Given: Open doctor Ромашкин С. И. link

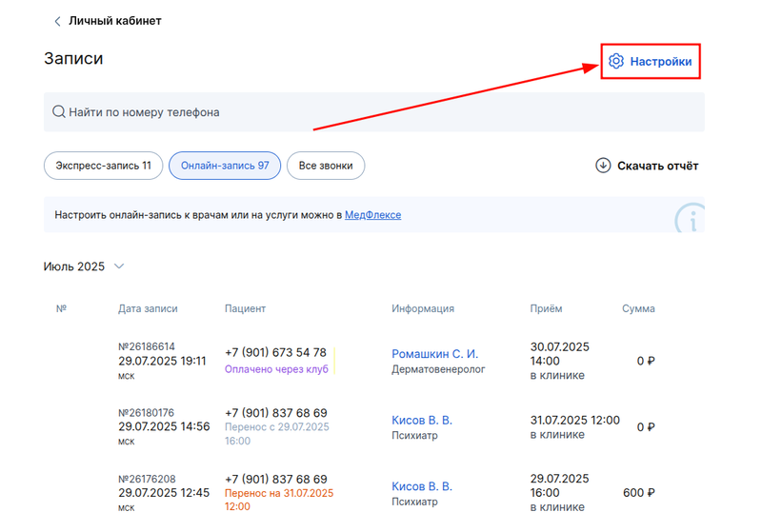Looking at the screenshot, I should 435,354.
